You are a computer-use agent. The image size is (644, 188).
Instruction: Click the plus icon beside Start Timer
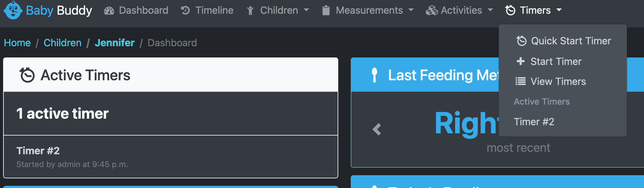[521, 61]
